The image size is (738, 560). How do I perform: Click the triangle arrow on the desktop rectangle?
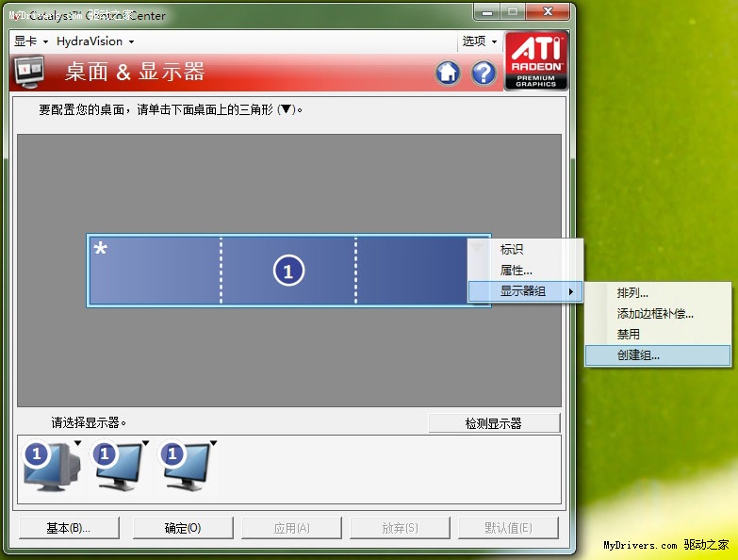[x=479, y=248]
